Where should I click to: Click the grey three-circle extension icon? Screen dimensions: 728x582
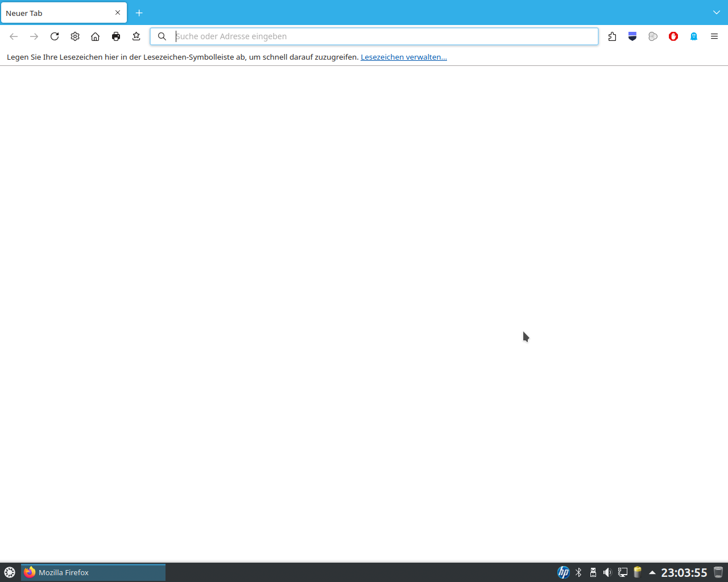[653, 36]
